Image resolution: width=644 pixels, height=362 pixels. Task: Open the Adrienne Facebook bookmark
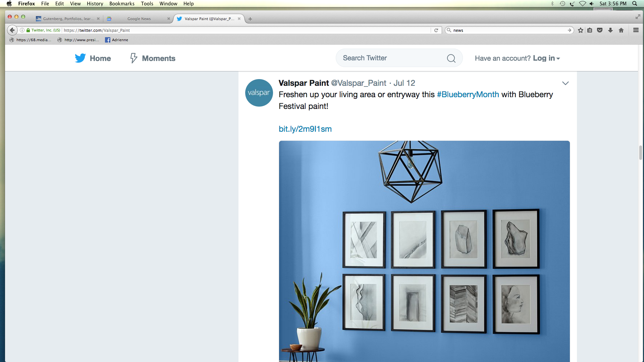coord(117,40)
